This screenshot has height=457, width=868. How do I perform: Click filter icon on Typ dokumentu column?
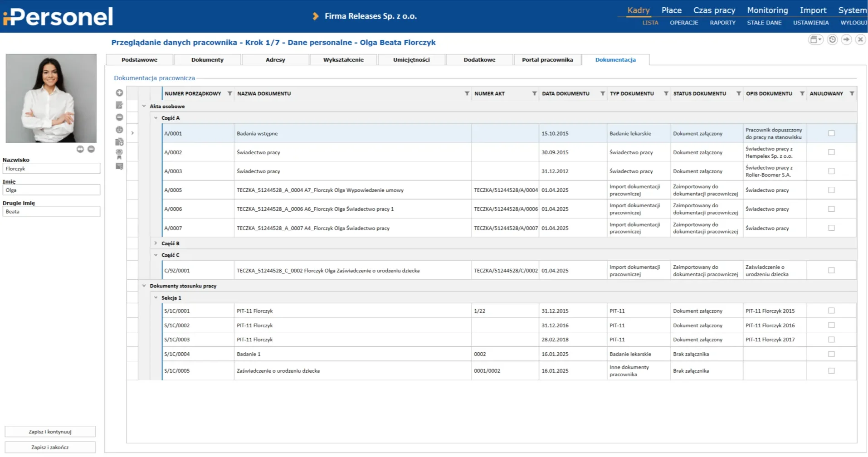pyautogui.click(x=666, y=94)
